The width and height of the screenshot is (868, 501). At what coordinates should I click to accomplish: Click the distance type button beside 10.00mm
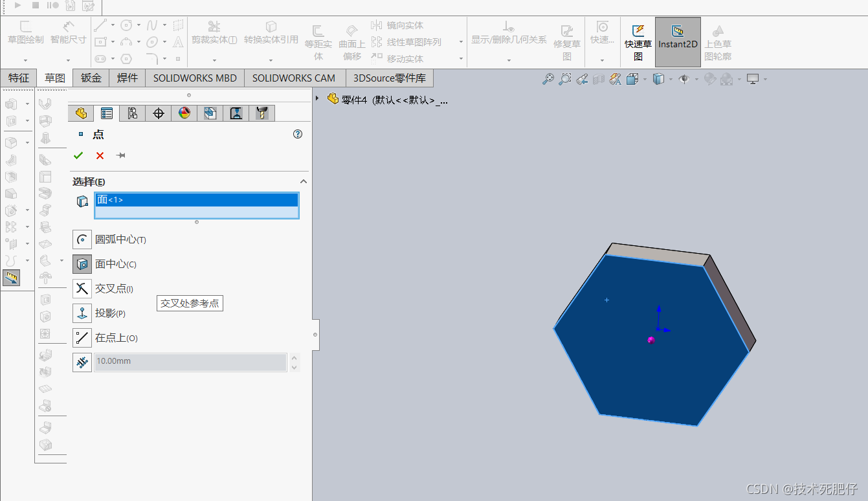(82, 362)
